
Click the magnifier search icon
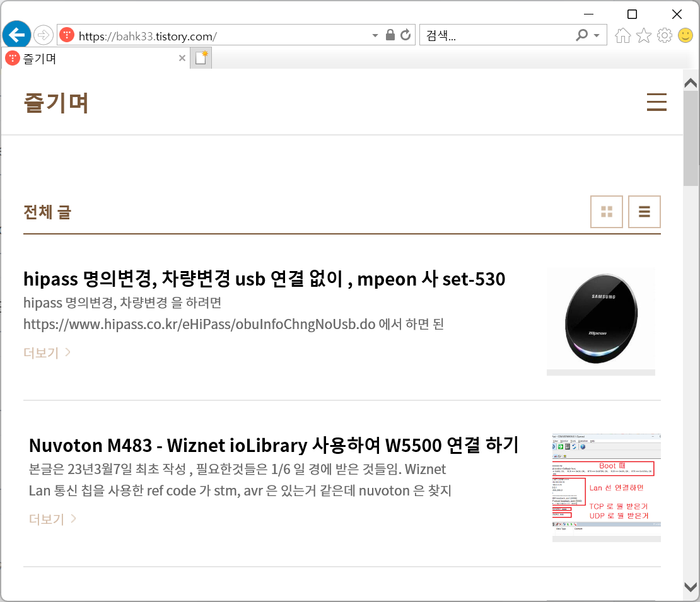point(581,35)
